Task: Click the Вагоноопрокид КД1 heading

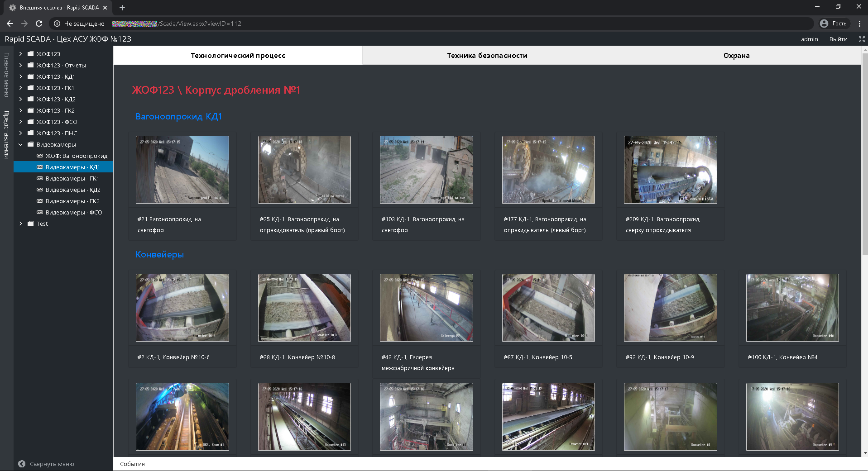Action: (179, 116)
